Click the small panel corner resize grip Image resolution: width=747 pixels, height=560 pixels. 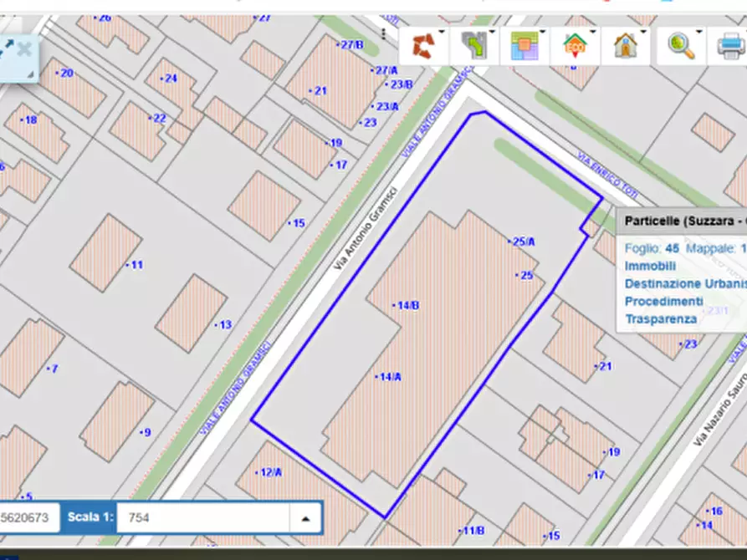(30, 74)
